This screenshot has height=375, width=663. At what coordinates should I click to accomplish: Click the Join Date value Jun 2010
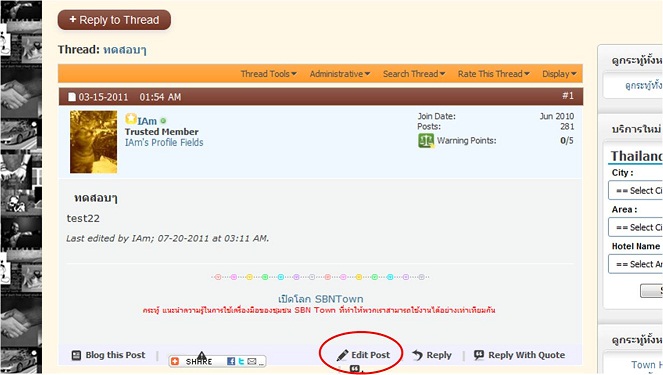[557, 116]
